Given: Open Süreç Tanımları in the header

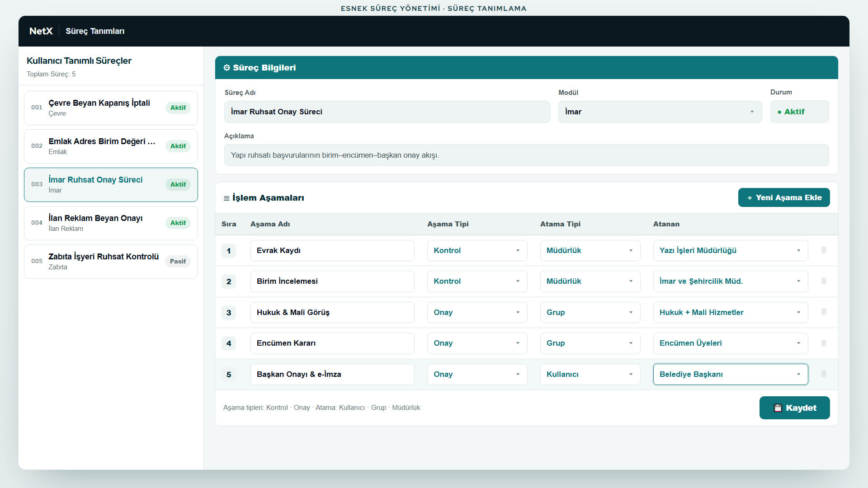Looking at the screenshot, I should tap(95, 31).
